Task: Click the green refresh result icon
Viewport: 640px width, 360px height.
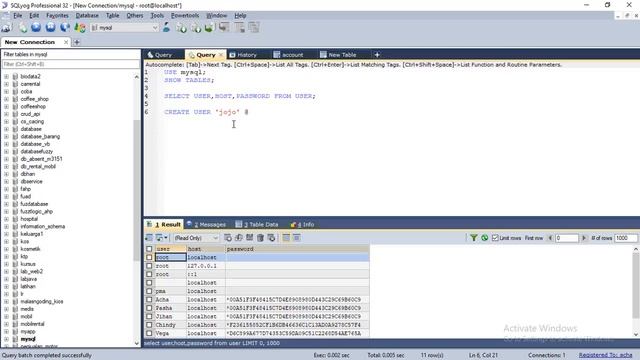Action: [x=484, y=238]
